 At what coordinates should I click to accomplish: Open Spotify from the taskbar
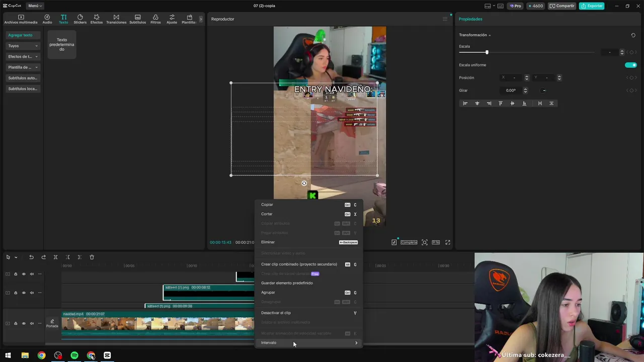click(74, 355)
